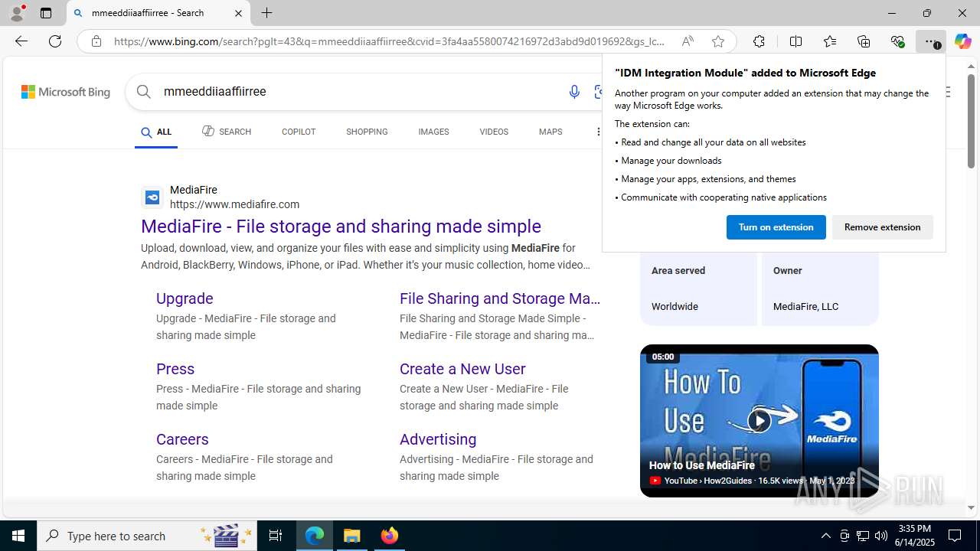This screenshot has width=980, height=551.
Task: Click Bing search input field
Action: pyautogui.click(x=360, y=92)
